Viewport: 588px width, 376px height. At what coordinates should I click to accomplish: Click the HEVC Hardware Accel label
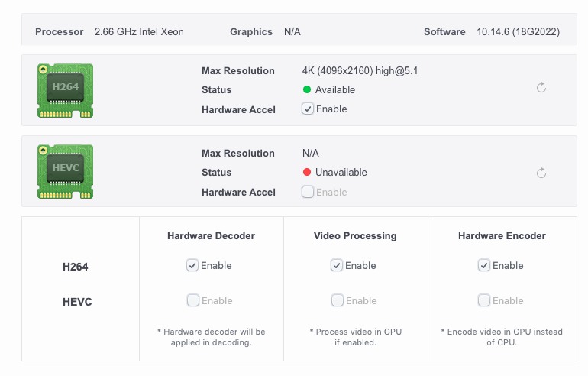coord(238,192)
